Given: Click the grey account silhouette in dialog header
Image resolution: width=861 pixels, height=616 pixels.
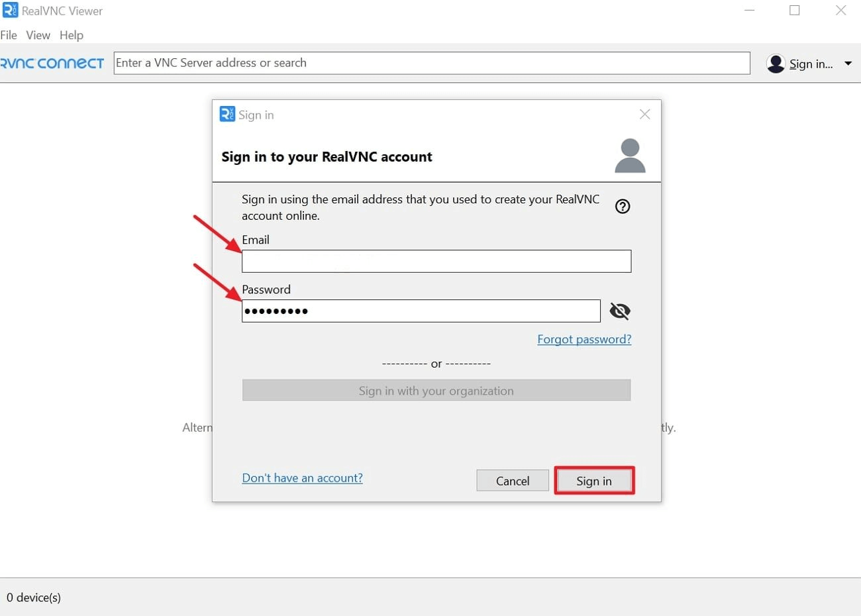Looking at the screenshot, I should point(630,156).
